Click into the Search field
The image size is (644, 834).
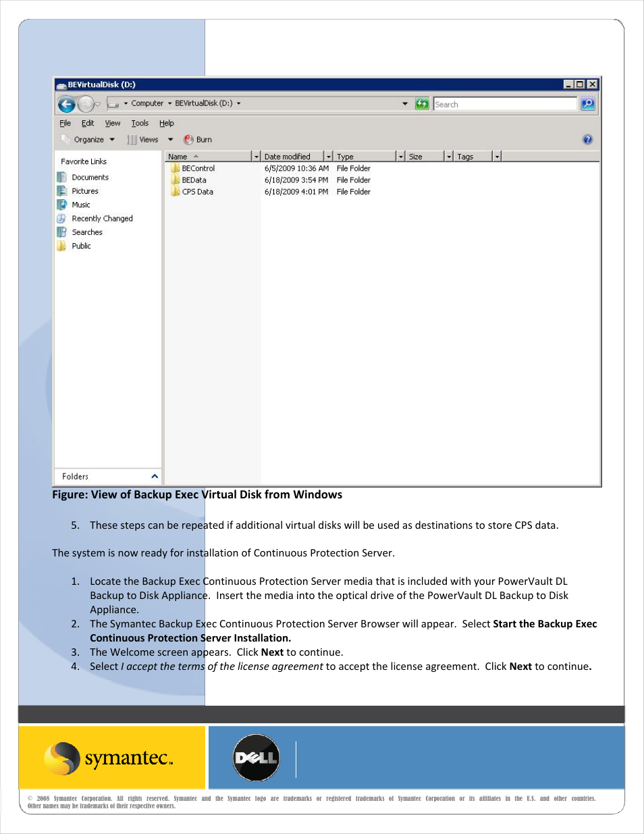tap(505, 104)
